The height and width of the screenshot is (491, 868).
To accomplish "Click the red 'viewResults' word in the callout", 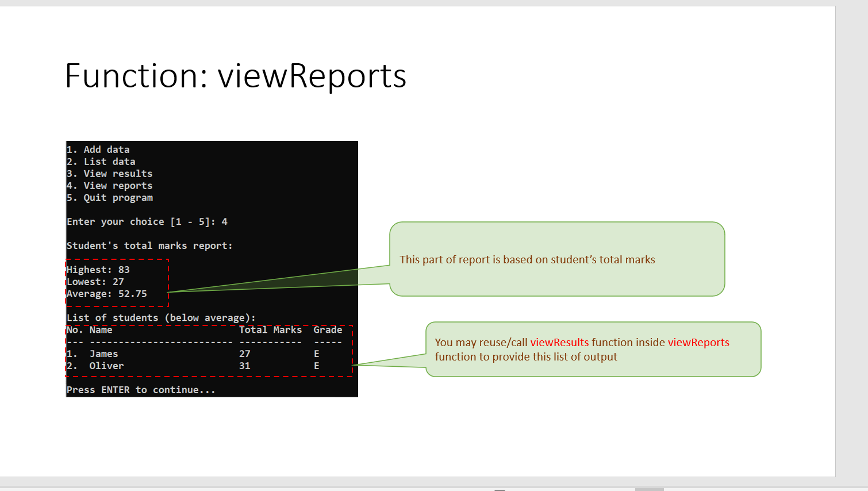I will 559,342.
